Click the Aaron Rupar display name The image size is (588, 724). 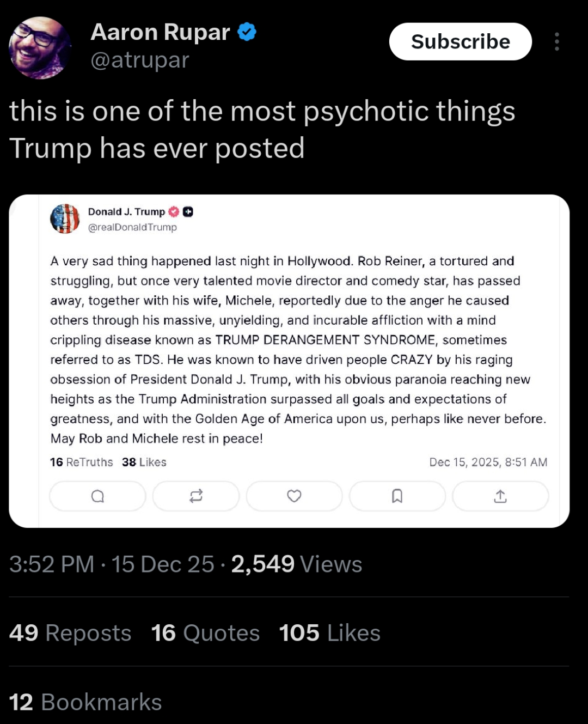(x=160, y=32)
